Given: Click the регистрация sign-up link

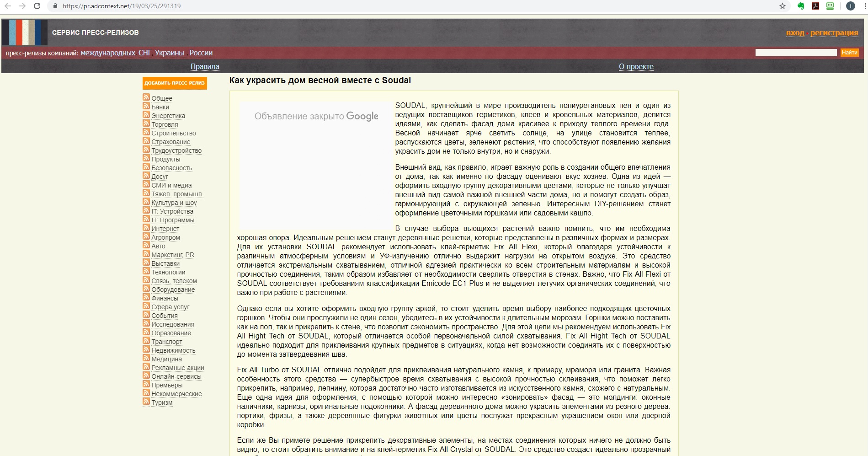Looking at the screenshot, I should tap(834, 32).
